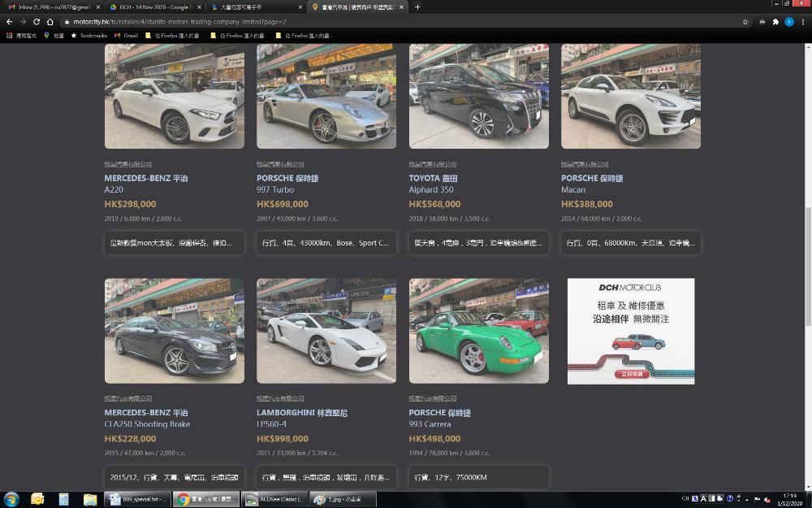Open a new browser tab
This screenshot has height=508, width=812.
click(x=417, y=7)
